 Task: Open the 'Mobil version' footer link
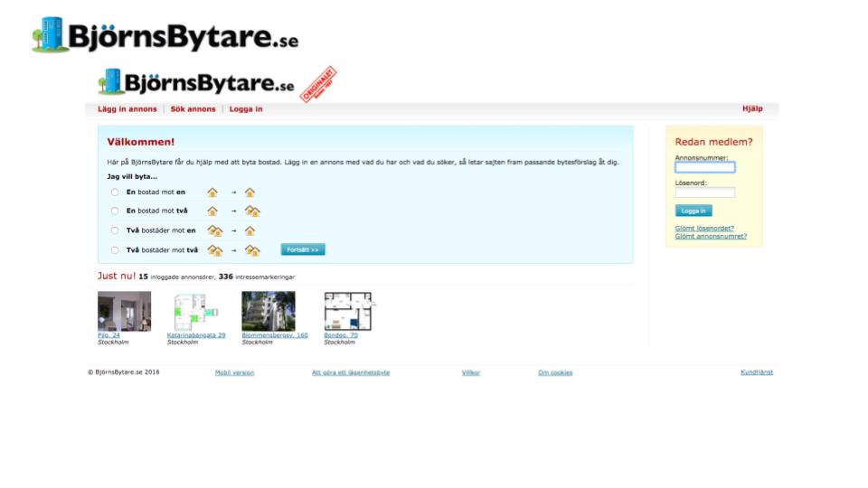pyautogui.click(x=234, y=373)
